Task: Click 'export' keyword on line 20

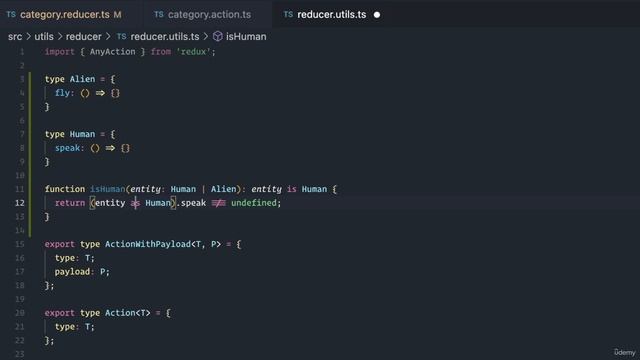Action: point(60,313)
